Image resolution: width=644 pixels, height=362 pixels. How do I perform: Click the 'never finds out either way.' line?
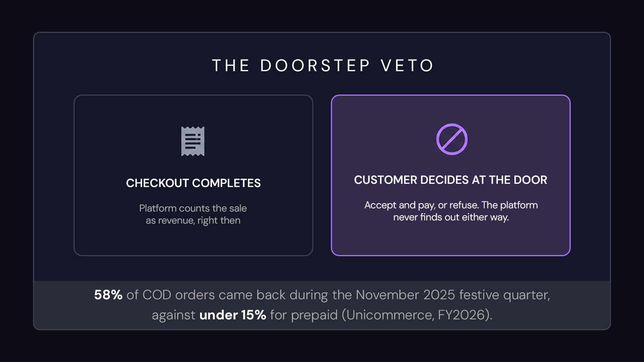[451, 217]
